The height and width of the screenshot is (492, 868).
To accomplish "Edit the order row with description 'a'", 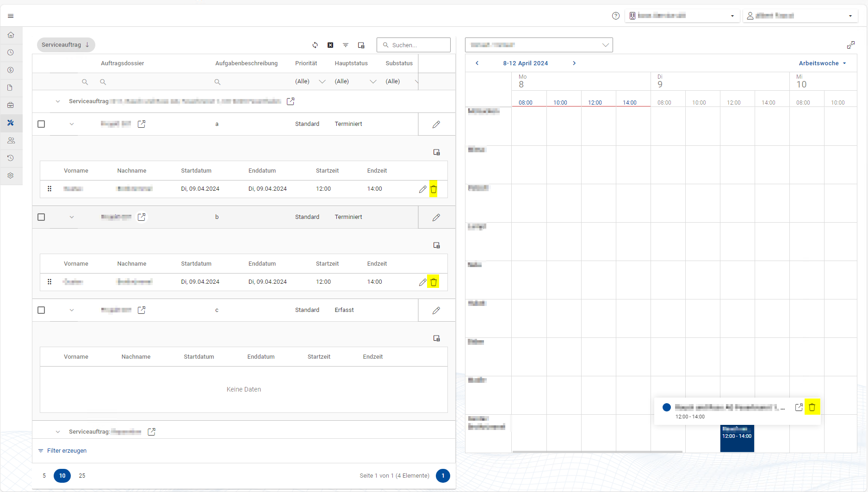I will [x=436, y=125].
